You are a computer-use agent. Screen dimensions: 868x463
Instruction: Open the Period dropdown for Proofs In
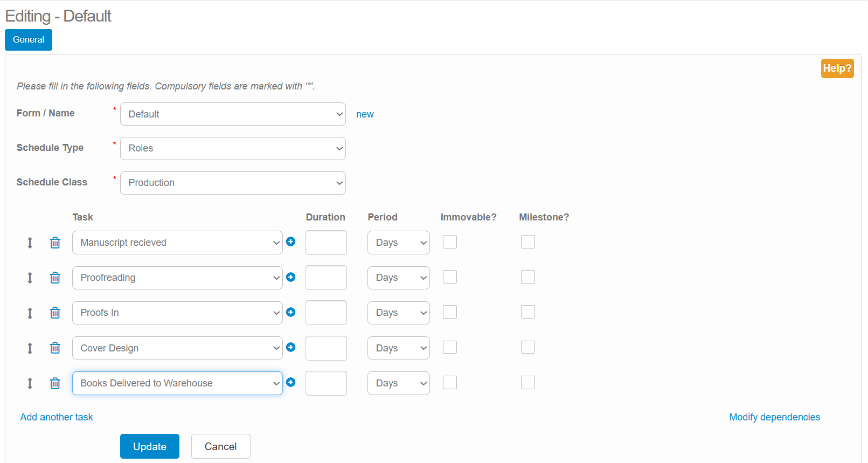[x=398, y=313]
